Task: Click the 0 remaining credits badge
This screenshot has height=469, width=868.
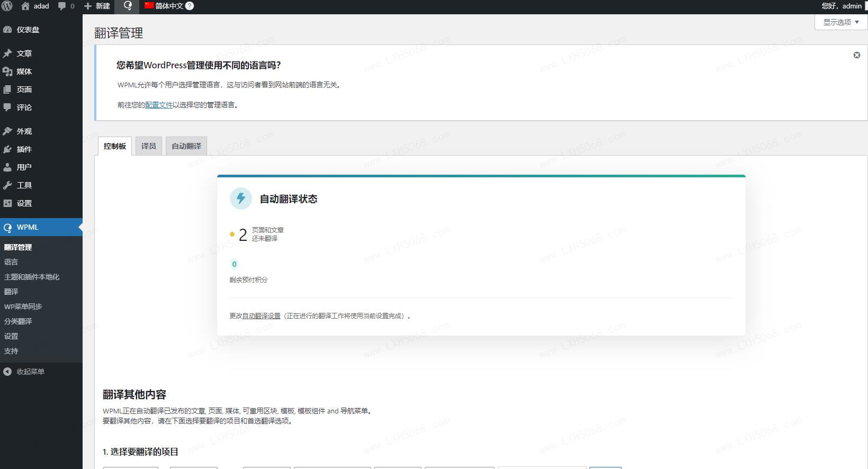Action: pos(234,264)
